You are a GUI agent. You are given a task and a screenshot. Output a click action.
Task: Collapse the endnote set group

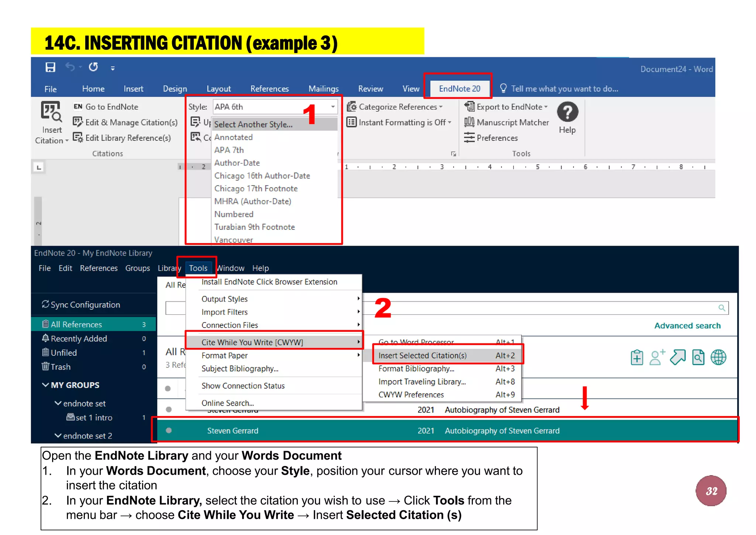click(58, 403)
